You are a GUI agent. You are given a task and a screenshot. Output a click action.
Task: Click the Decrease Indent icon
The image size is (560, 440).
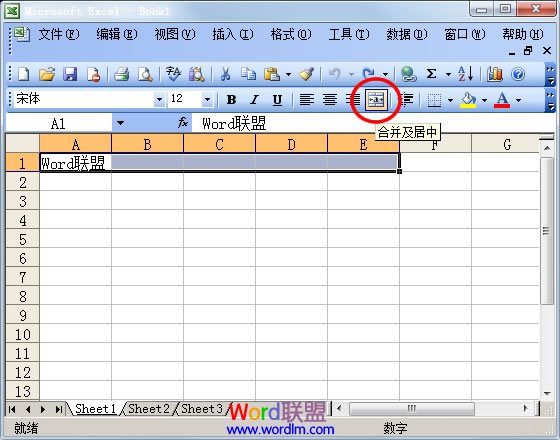pyautogui.click(x=406, y=100)
